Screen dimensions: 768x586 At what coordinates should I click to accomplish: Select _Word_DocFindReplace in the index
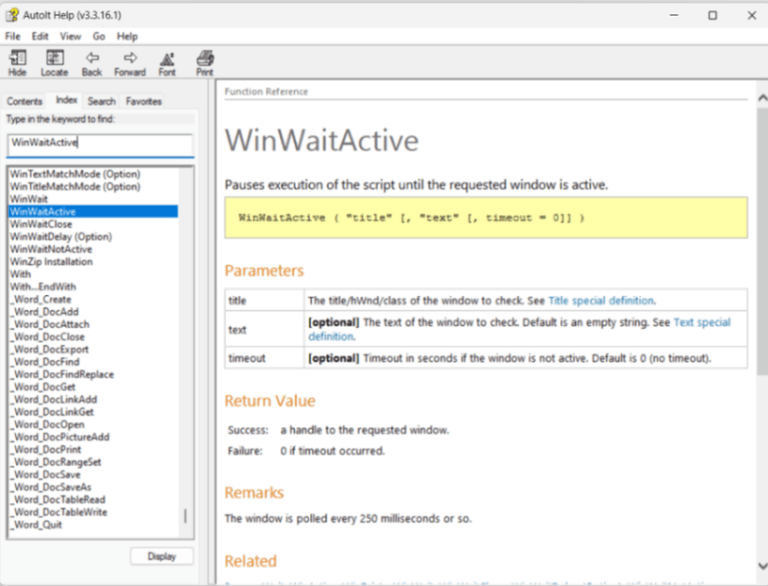63,374
